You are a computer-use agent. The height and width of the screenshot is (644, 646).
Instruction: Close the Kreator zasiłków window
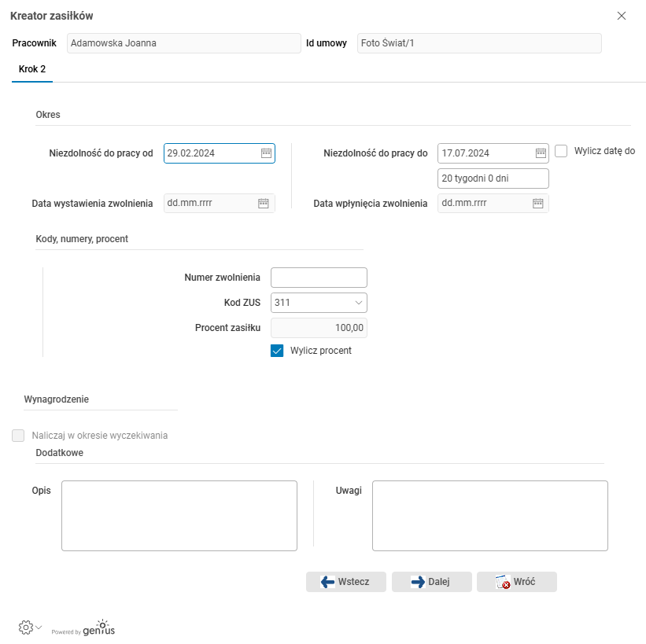tap(622, 16)
